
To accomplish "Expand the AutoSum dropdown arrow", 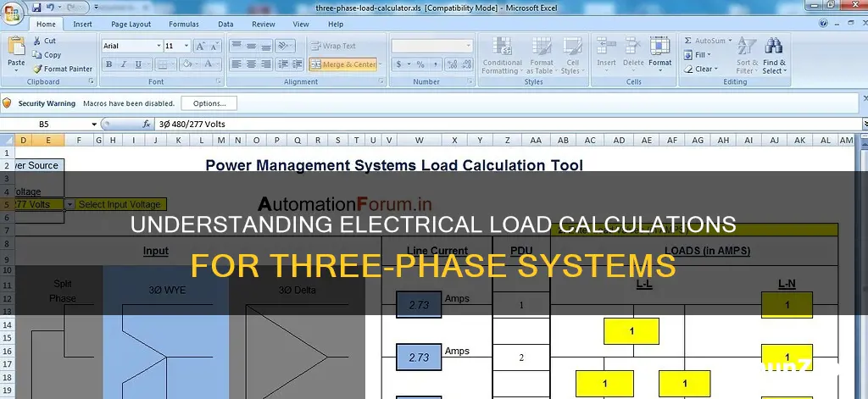I will pos(730,41).
